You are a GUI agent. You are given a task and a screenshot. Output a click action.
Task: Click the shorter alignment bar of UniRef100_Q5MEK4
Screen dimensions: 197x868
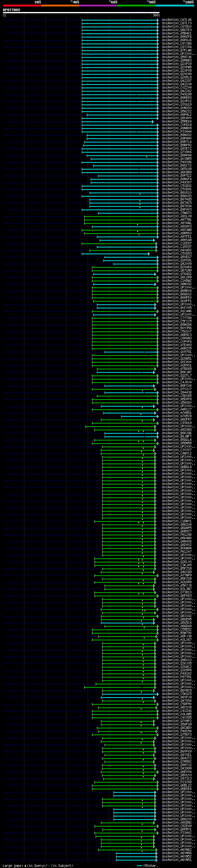(x=118, y=122)
